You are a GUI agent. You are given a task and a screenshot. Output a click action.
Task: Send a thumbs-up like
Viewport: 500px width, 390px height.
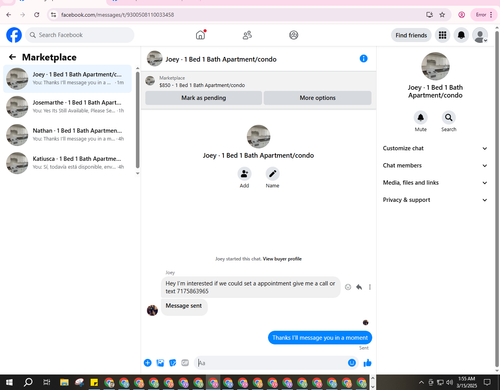pyautogui.click(x=367, y=363)
